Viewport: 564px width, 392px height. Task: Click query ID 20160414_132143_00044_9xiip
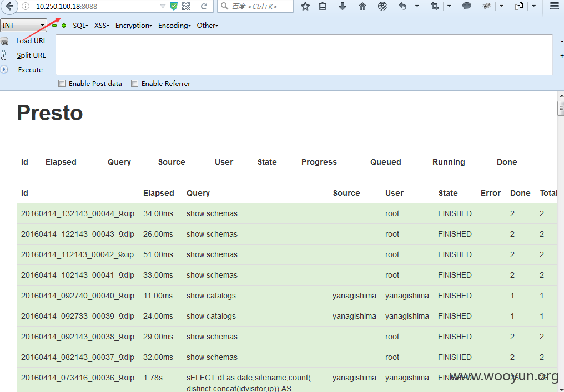(x=78, y=213)
